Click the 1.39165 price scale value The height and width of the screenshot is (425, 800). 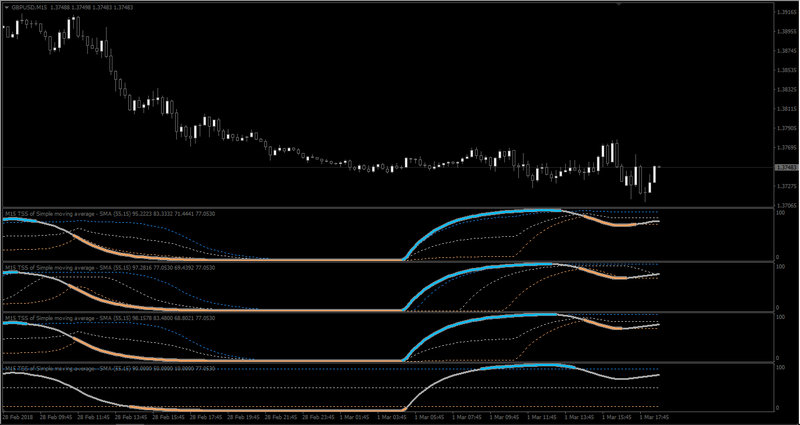coord(784,12)
